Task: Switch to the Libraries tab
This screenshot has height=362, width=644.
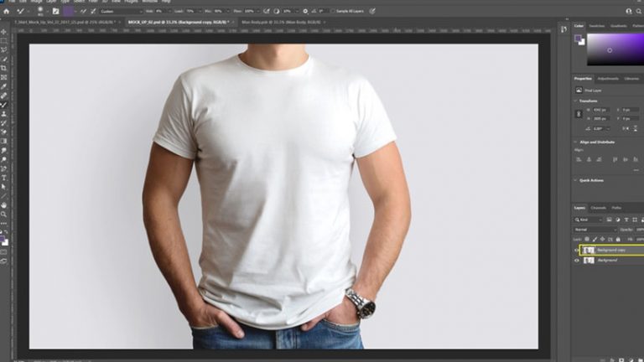Action: coord(631,79)
